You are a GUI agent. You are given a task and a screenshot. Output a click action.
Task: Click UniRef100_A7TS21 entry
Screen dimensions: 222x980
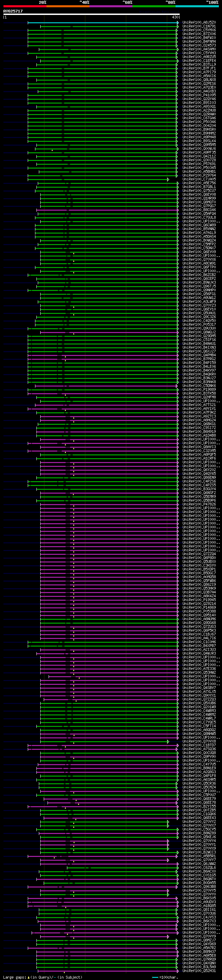click(x=199, y=405)
